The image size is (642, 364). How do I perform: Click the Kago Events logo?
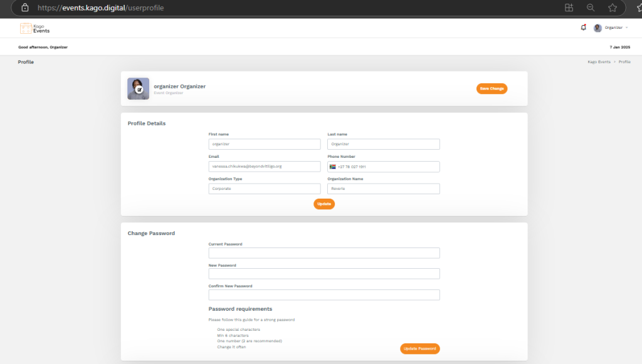coord(34,28)
